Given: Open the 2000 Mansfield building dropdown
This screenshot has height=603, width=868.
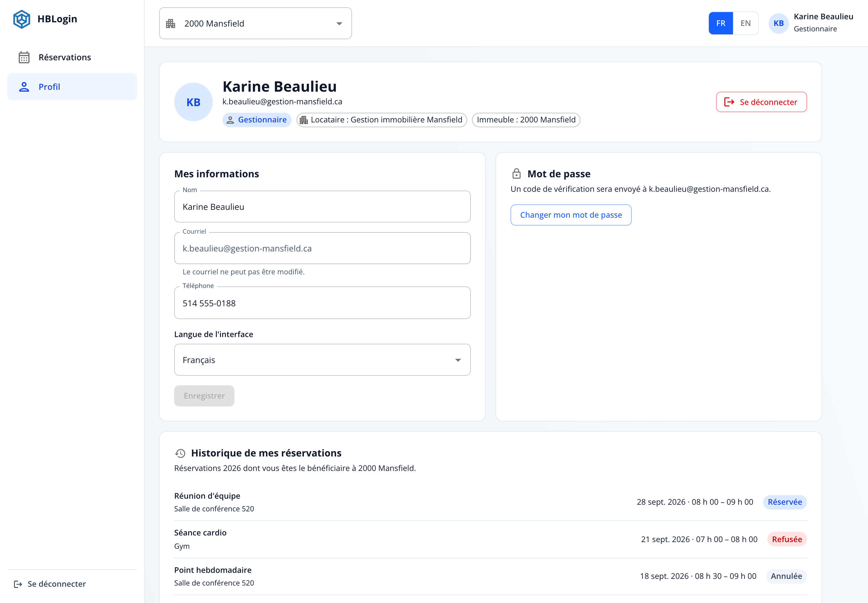Looking at the screenshot, I should pos(255,24).
